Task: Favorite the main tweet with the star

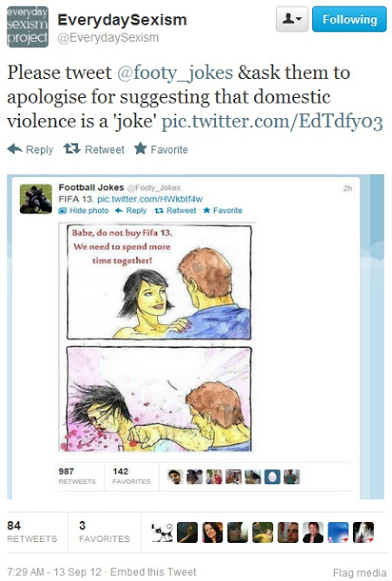Action: [161, 149]
